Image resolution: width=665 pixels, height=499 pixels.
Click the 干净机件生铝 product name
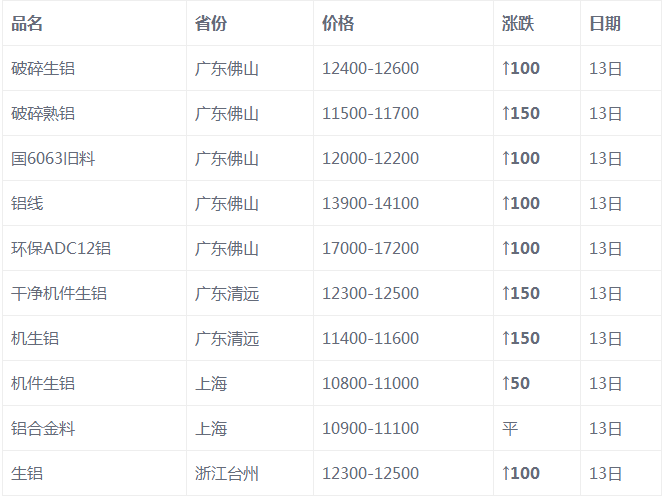[59, 294]
